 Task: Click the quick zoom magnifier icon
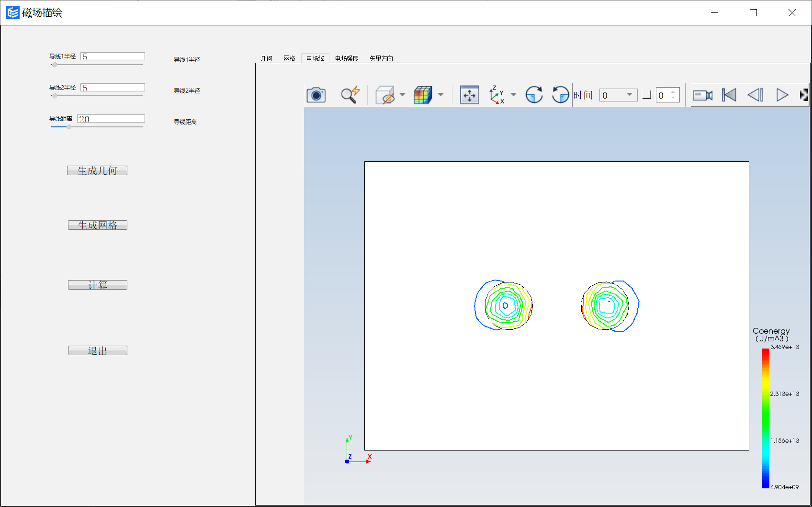350,95
